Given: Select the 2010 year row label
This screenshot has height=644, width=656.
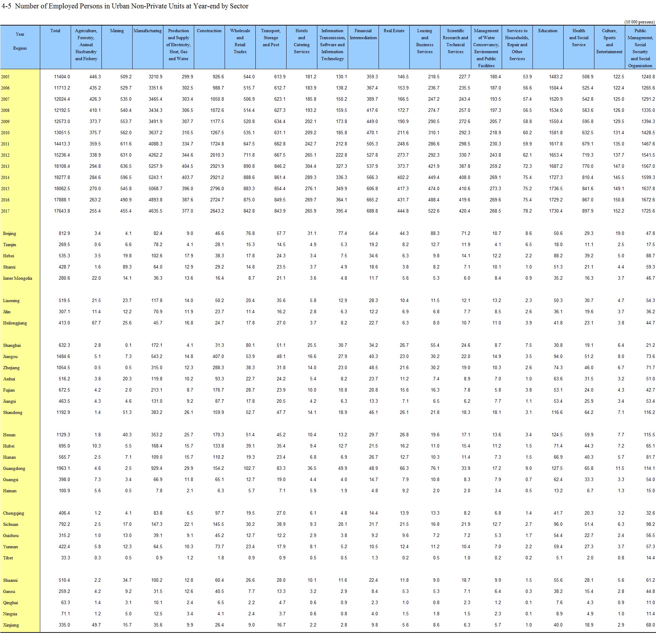Looking at the screenshot, I should coord(5,133).
